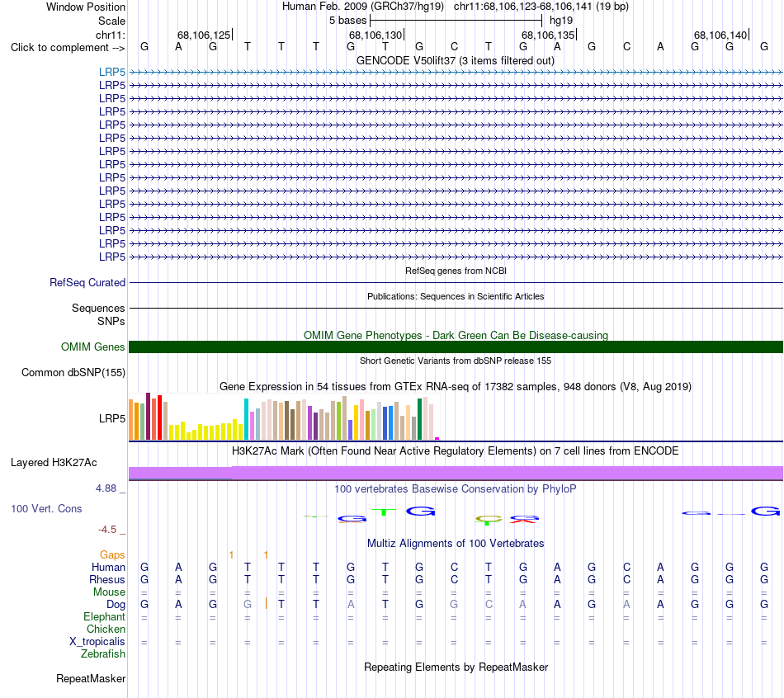The width and height of the screenshot is (784, 698).
Task: Open 'Repeating Elements by RepeatMasker' title
Action: [456, 667]
